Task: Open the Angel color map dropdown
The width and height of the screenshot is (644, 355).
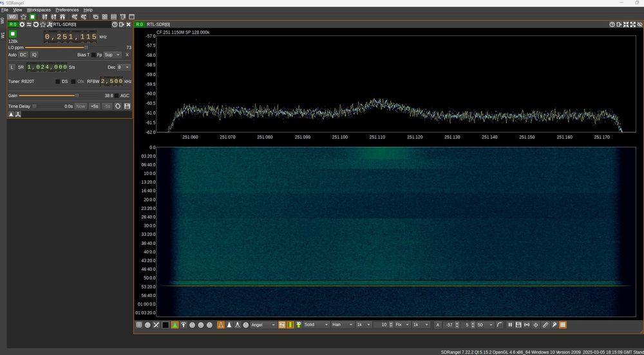Action: pyautogui.click(x=263, y=325)
